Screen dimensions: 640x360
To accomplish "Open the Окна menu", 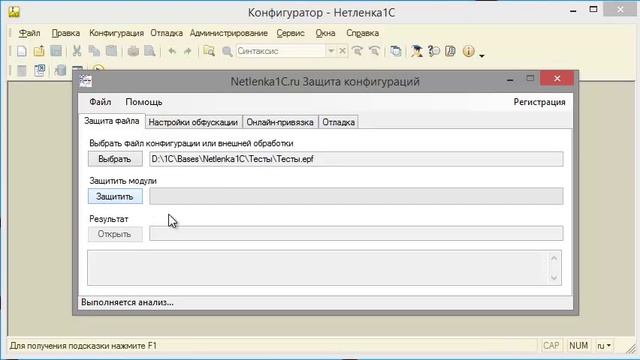I will [325, 33].
